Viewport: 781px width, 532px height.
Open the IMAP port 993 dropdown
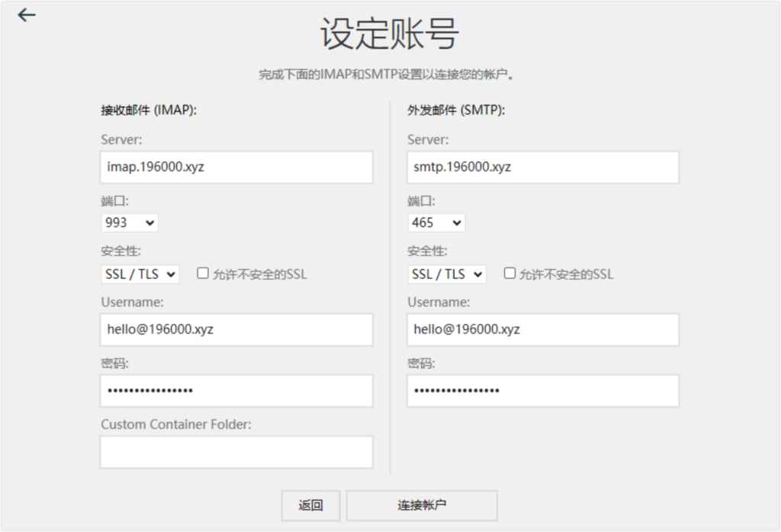click(x=129, y=223)
